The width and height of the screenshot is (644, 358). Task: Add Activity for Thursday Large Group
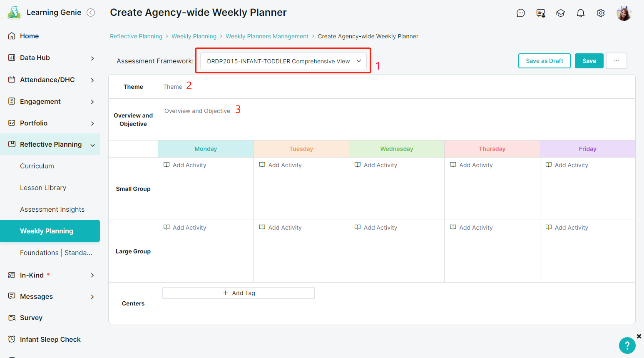pos(471,228)
